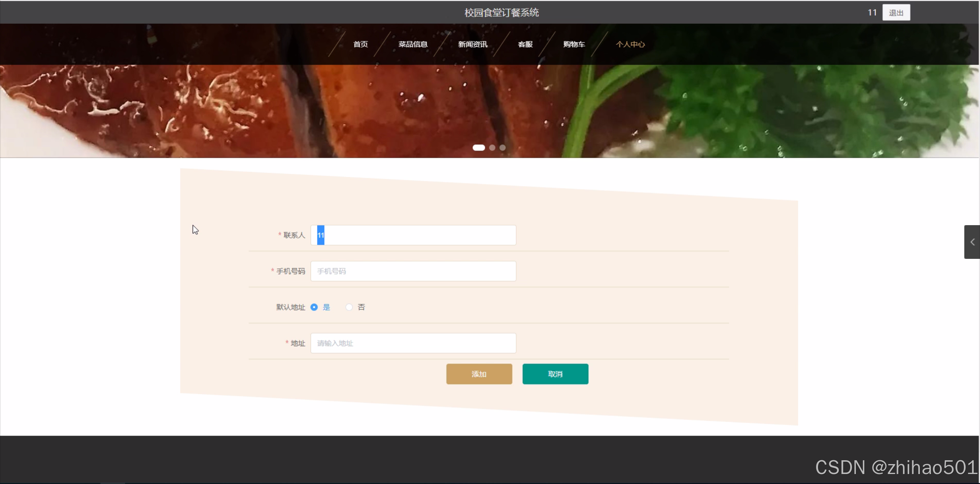The width and height of the screenshot is (980, 484).
Task: Expand the side panel chevron arrow
Action: [x=972, y=242]
